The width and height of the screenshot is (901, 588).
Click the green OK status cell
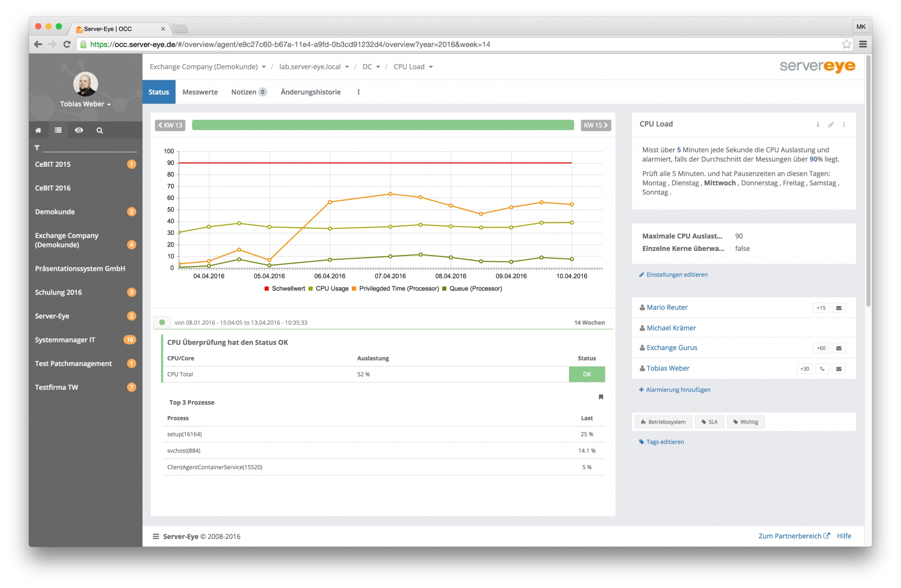587,374
